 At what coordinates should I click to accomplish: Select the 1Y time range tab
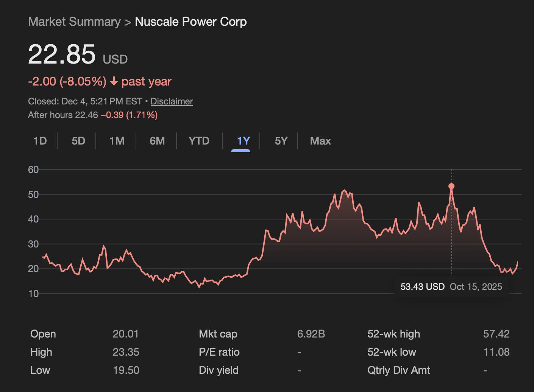[243, 141]
